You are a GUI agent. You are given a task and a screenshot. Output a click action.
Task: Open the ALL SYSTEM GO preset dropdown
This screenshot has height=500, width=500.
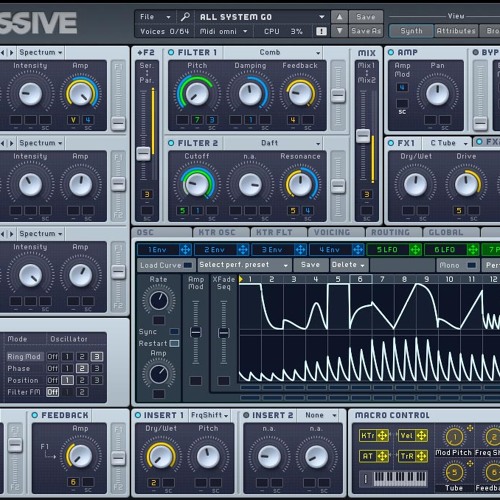coord(262,17)
